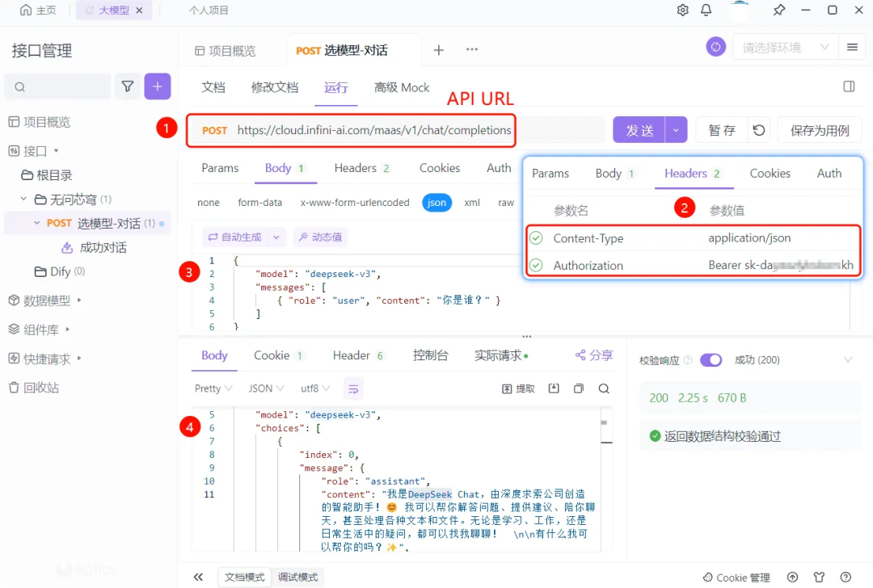This screenshot has height=588, width=873.
Task: Open the 成功对话 example case
Action: (x=94, y=247)
